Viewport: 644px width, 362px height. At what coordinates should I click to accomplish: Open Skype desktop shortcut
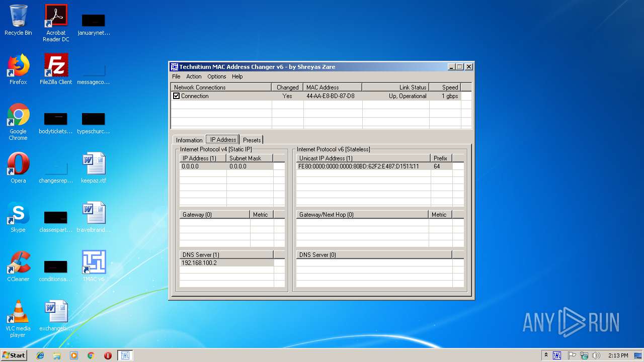tap(18, 217)
